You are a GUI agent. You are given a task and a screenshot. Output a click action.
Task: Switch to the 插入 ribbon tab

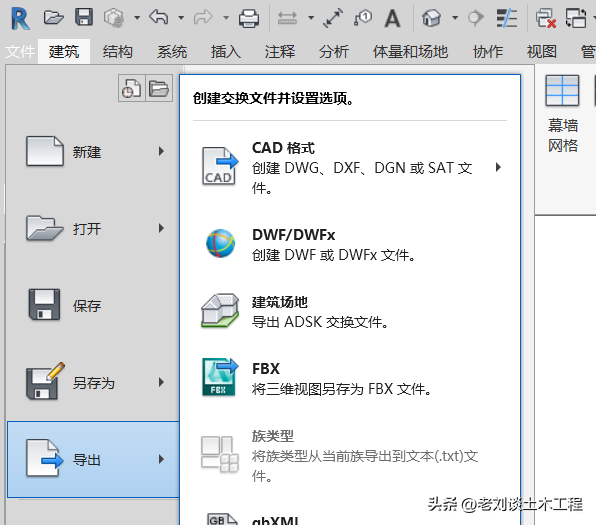tap(226, 51)
